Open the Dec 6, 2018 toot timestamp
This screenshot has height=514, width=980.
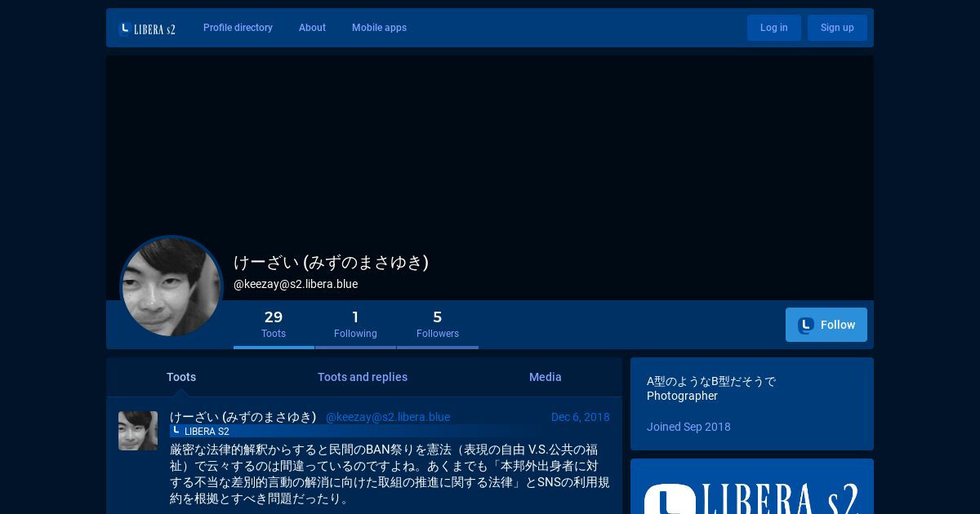point(581,417)
